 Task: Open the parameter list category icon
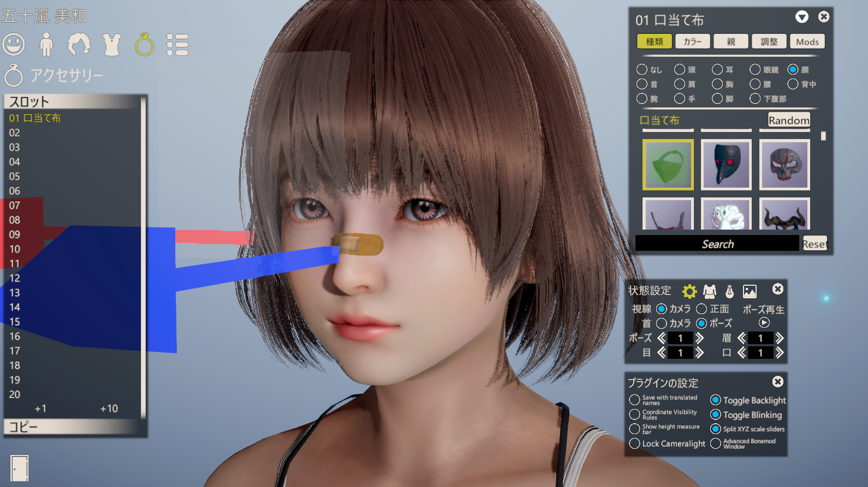coord(177,44)
